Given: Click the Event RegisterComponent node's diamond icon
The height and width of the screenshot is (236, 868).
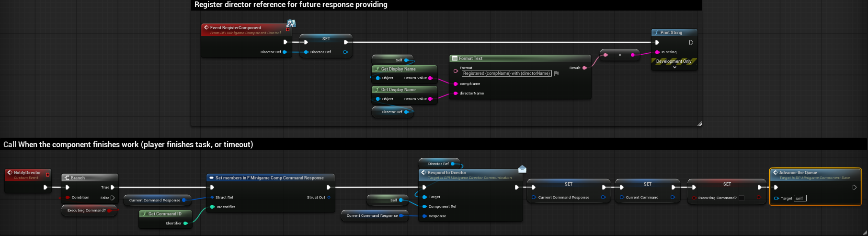Looking at the screenshot, I should tap(206, 28).
